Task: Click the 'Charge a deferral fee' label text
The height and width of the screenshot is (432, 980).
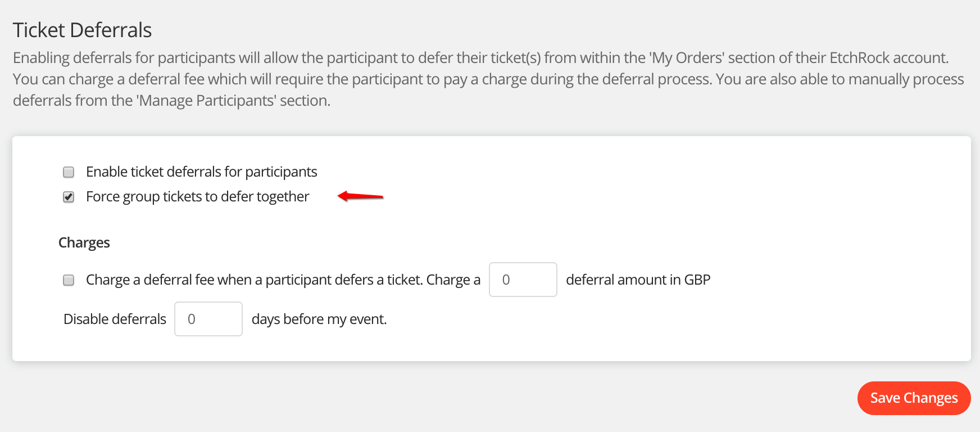Action: tap(283, 280)
